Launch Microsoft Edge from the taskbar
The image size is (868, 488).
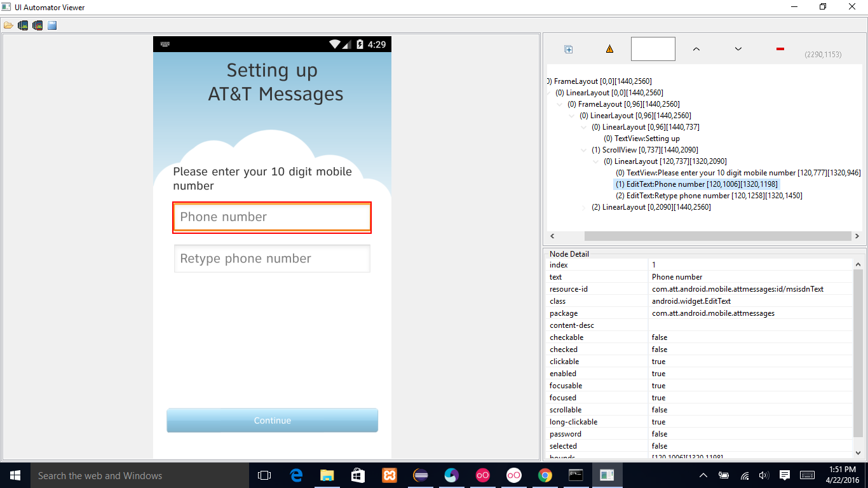pyautogui.click(x=296, y=475)
